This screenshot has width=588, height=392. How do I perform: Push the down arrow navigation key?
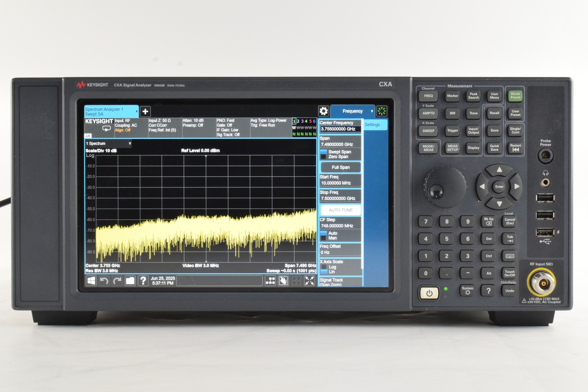point(499,204)
